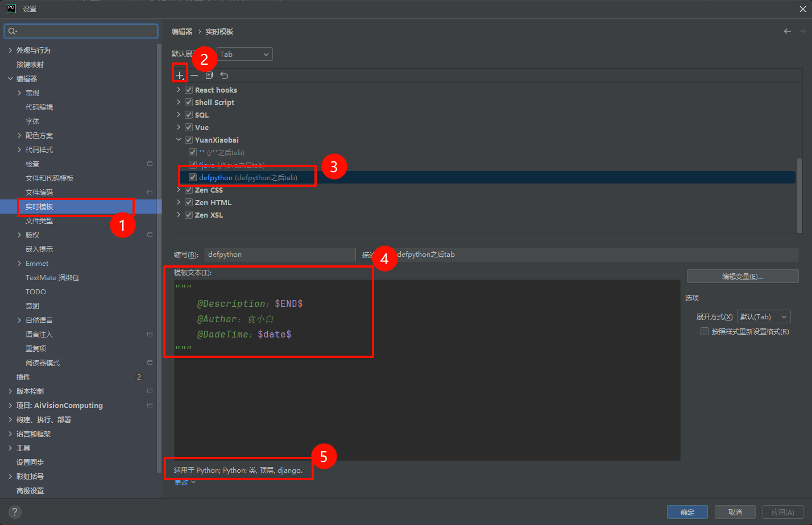Select 高级设置 in settings tree
812x525 pixels.
[x=30, y=490]
